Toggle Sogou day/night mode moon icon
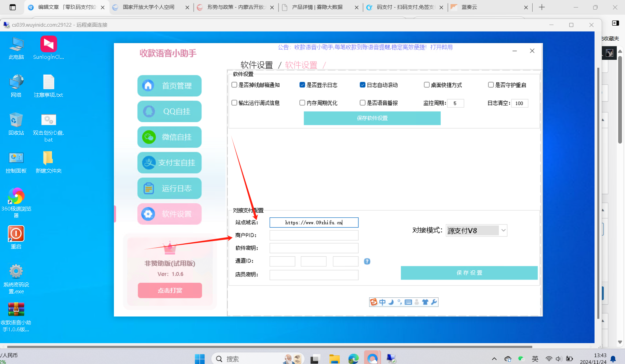Screen dimensions: 625x364 [391, 302]
